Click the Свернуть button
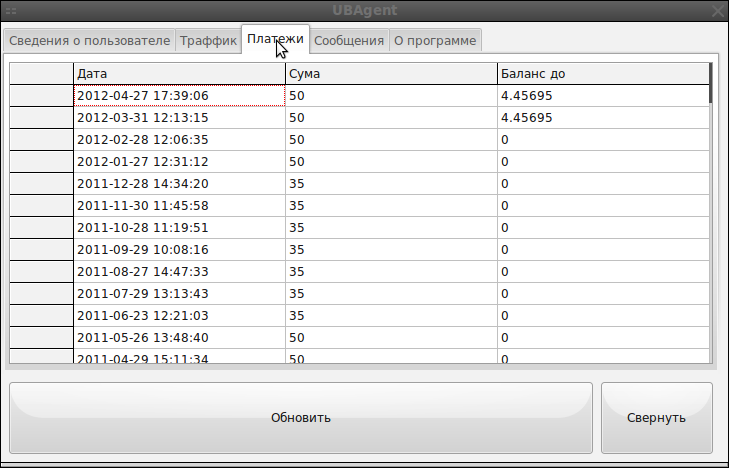Viewport: 729px width, 468px height. tap(656, 417)
